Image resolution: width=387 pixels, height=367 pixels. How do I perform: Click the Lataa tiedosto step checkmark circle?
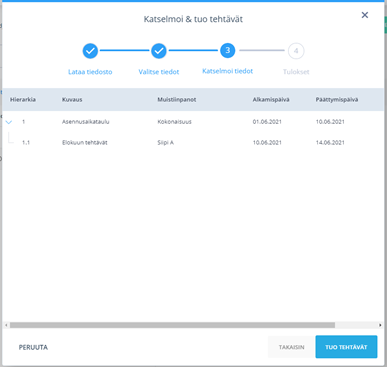click(90, 51)
